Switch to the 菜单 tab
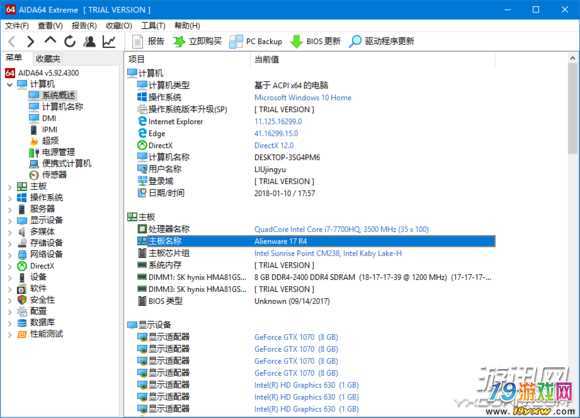580x418 pixels. coord(14,58)
